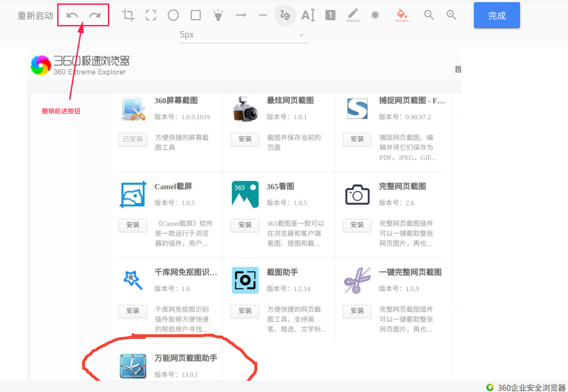Select the straight Line tool

click(263, 16)
